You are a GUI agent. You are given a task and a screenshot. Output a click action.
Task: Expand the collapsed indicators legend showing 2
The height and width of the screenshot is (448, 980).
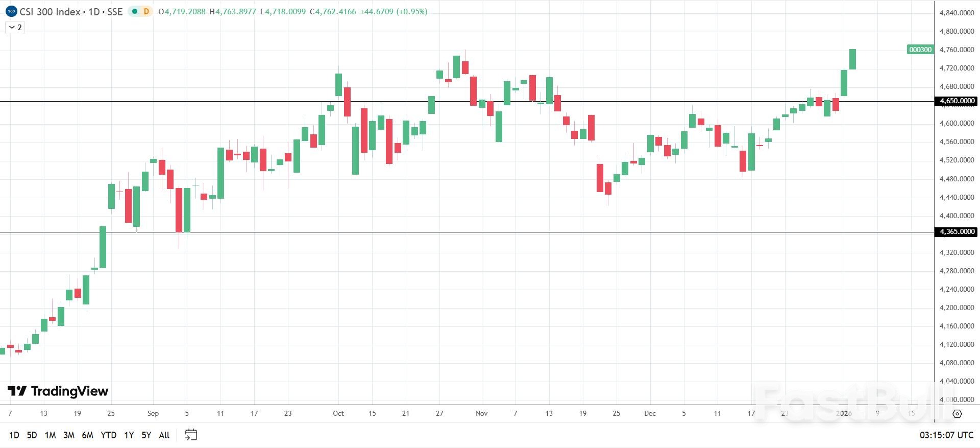15,28
